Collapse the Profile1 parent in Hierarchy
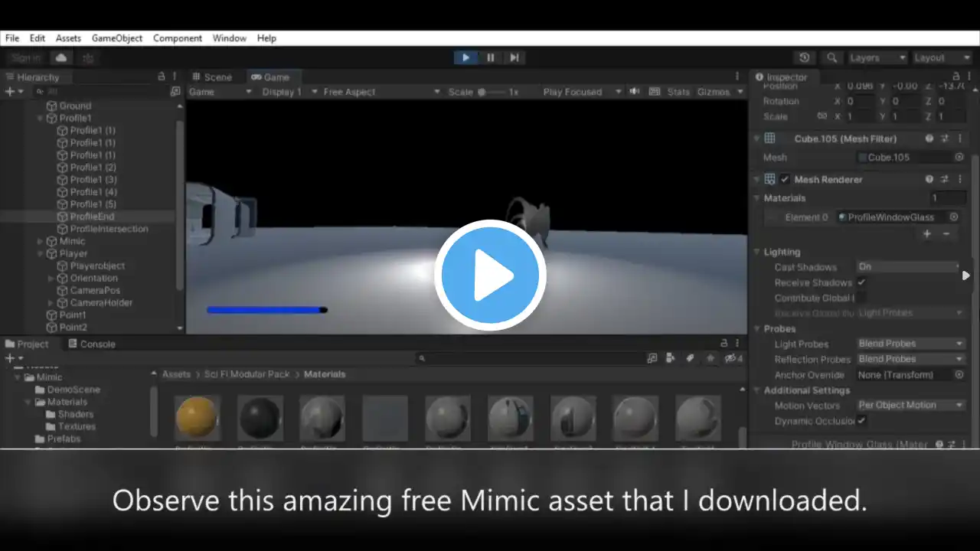 pyautogui.click(x=41, y=119)
